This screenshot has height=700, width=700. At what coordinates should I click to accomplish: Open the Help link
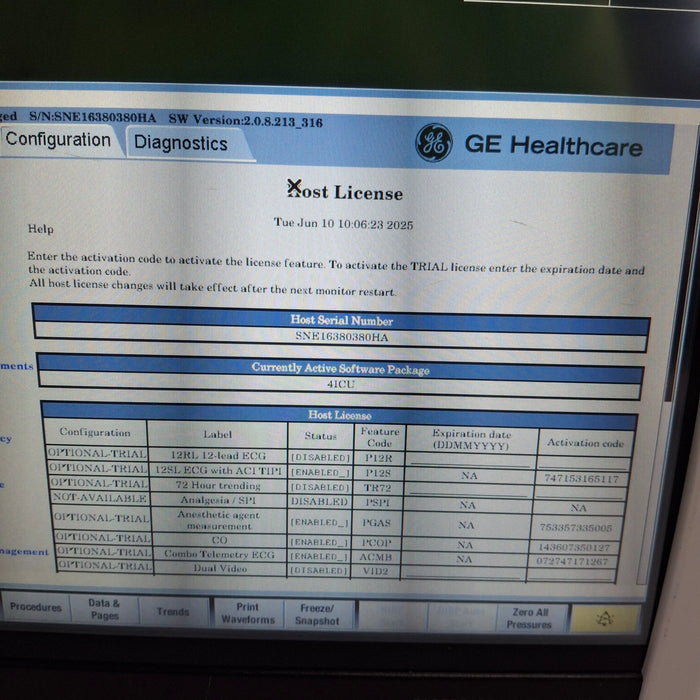41,229
